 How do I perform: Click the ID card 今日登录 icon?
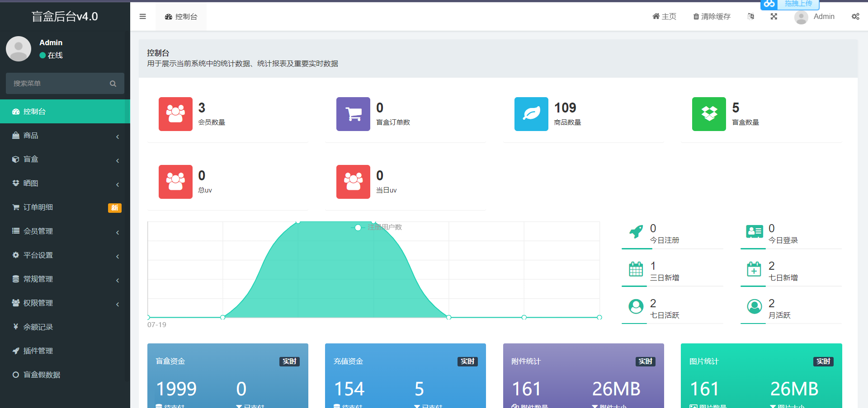pos(754,232)
